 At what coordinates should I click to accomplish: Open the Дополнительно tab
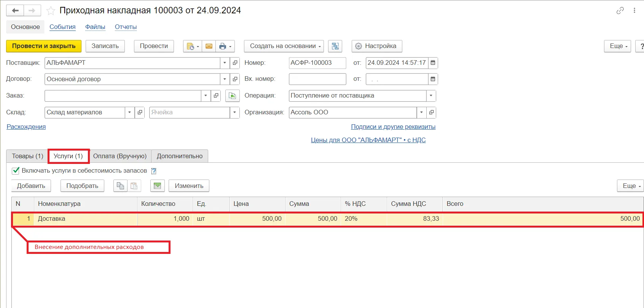180,156
